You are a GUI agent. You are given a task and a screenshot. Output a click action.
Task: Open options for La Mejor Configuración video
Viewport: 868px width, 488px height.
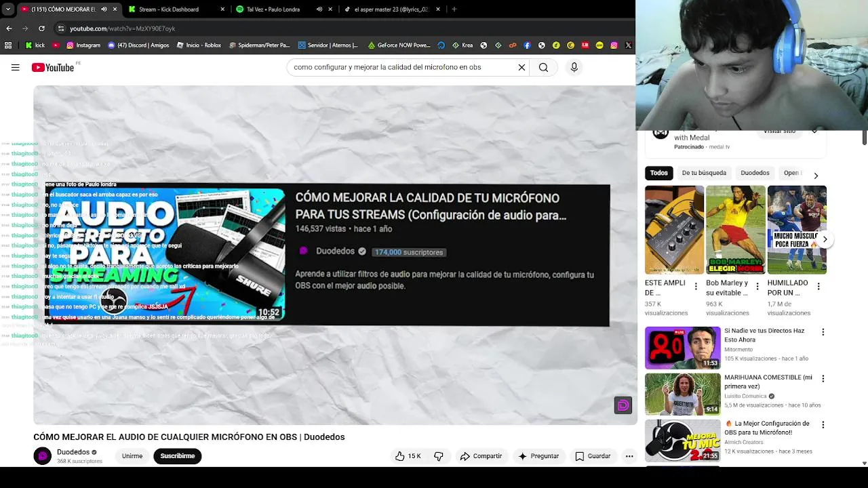coord(823,425)
